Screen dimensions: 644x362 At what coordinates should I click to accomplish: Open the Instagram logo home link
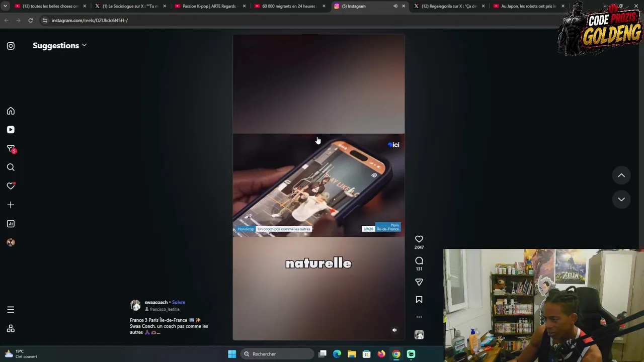coord(11,46)
